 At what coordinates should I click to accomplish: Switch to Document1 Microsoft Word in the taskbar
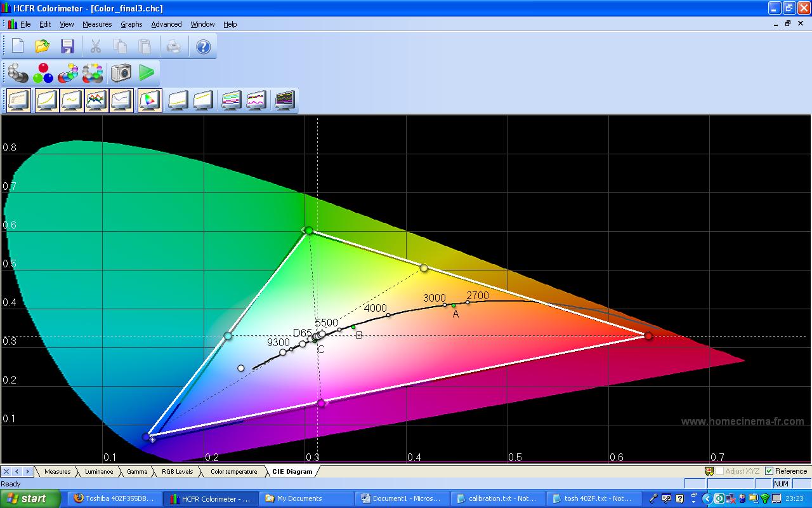pos(402,498)
